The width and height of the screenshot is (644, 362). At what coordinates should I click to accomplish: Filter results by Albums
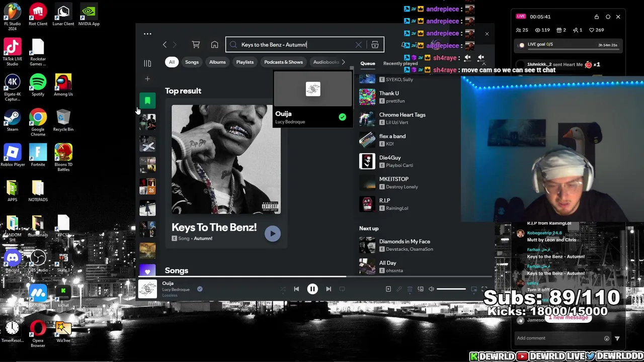(217, 62)
